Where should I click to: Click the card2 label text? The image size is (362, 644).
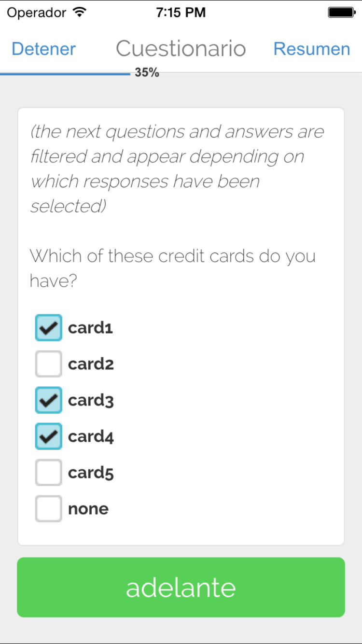click(x=91, y=364)
